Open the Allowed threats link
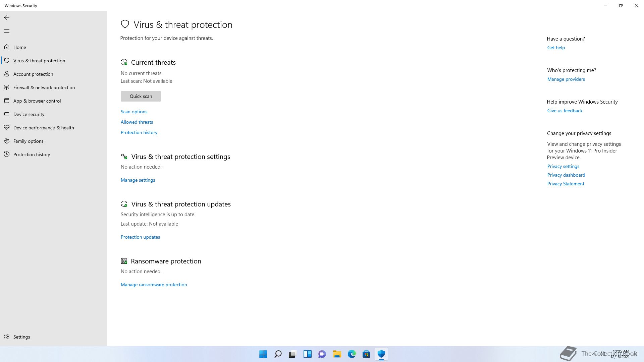 [x=137, y=122]
